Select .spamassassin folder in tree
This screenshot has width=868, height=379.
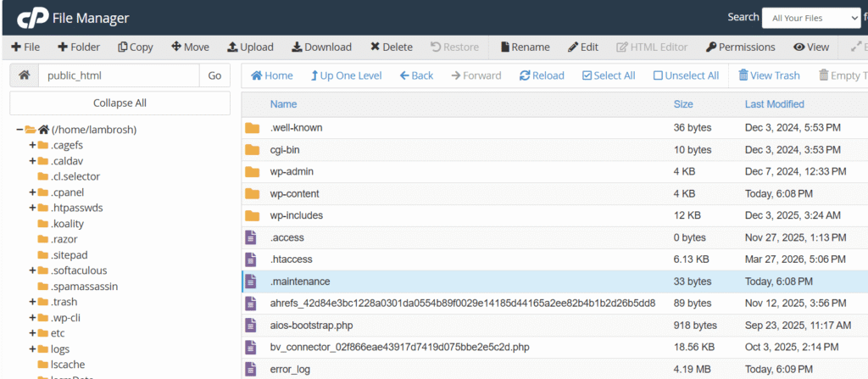coord(84,287)
